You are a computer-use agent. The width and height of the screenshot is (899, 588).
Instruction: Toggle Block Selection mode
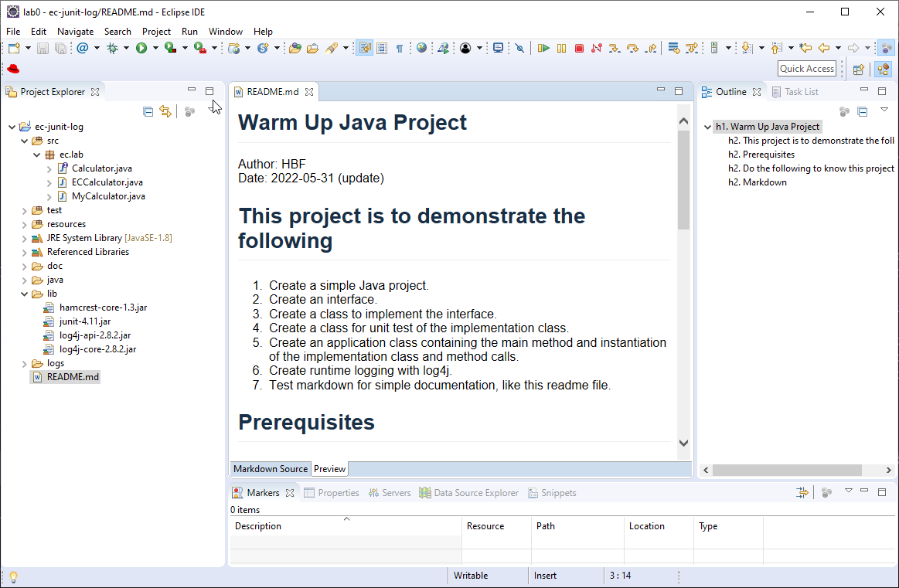pyautogui.click(x=382, y=48)
